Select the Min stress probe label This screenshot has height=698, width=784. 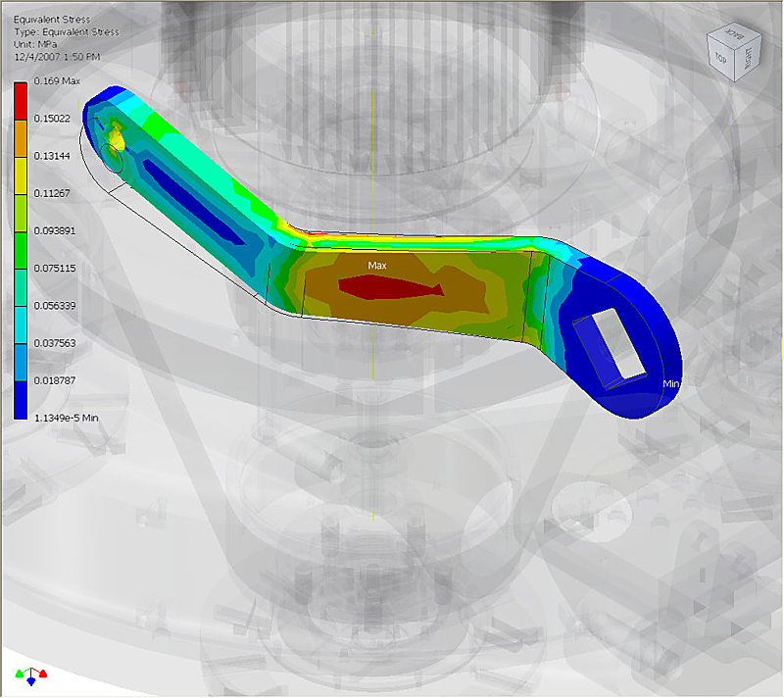(x=671, y=383)
